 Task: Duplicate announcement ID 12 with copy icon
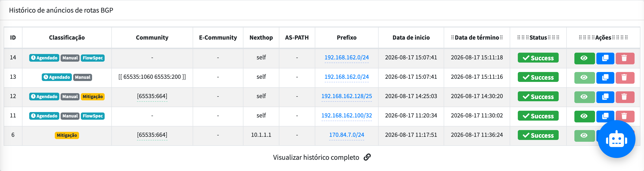click(605, 97)
